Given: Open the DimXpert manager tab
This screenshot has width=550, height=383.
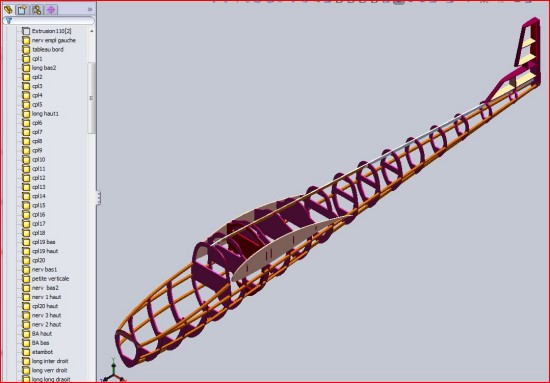Looking at the screenshot, I should click(x=51, y=9).
